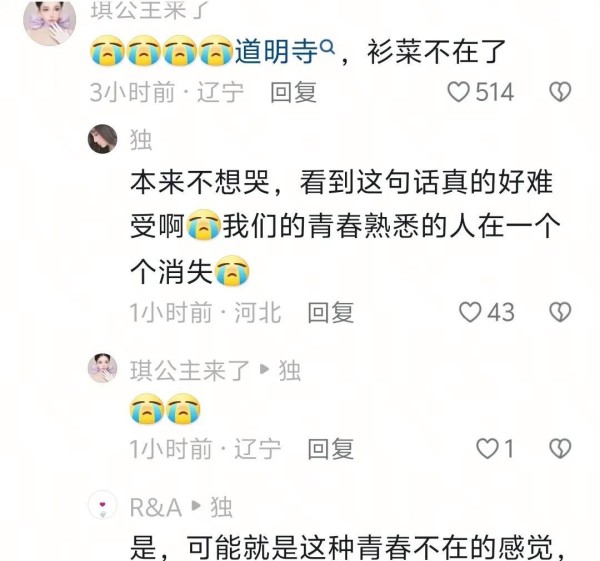Viewport: 600px width, 561px height.
Task: Open R&A's profile avatar
Action: tap(103, 504)
